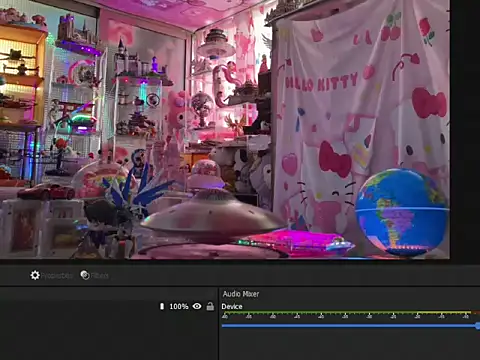Click the Properties text label
This screenshot has width=480, height=360.
[x=57, y=276]
